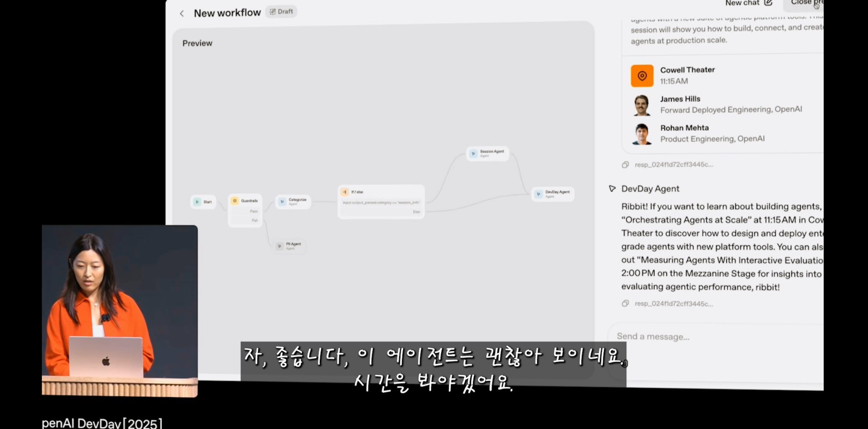The height and width of the screenshot is (429, 868).
Task: Start a New chat
Action: tap(748, 3)
